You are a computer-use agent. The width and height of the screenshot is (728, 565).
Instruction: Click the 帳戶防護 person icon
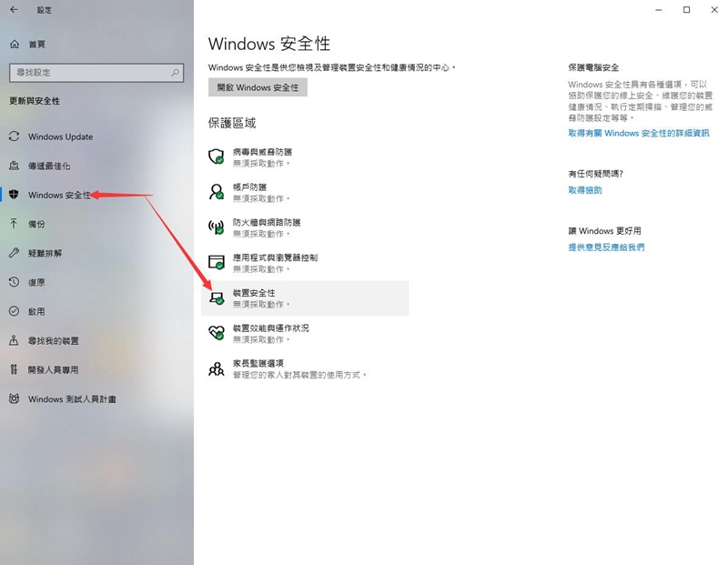217,192
